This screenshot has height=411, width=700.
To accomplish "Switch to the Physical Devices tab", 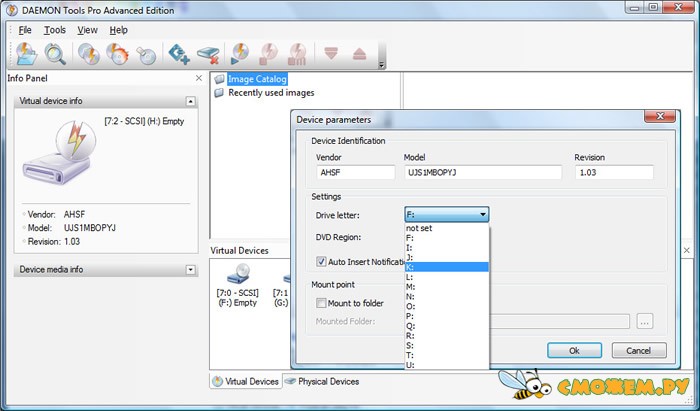I will point(322,382).
